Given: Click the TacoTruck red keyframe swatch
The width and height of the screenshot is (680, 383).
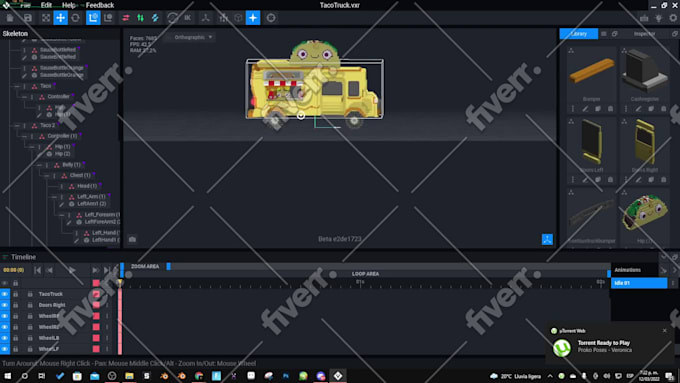Looking at the screenshot, I should click(96, 294).
